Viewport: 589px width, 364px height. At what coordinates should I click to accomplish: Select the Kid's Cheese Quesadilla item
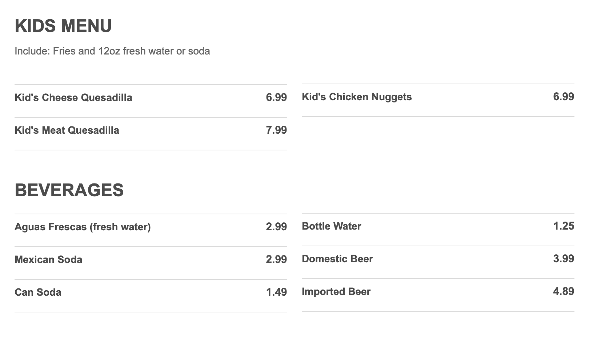(73, 98)
